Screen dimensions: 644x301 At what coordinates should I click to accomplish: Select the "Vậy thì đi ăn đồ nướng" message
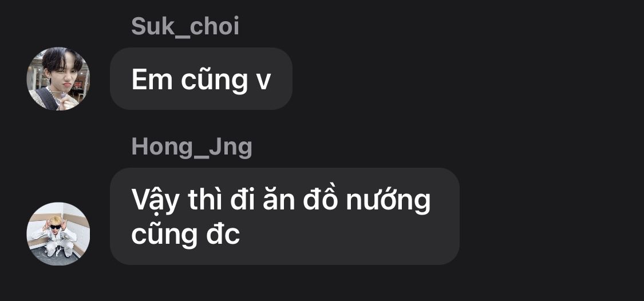pos(284,216)
